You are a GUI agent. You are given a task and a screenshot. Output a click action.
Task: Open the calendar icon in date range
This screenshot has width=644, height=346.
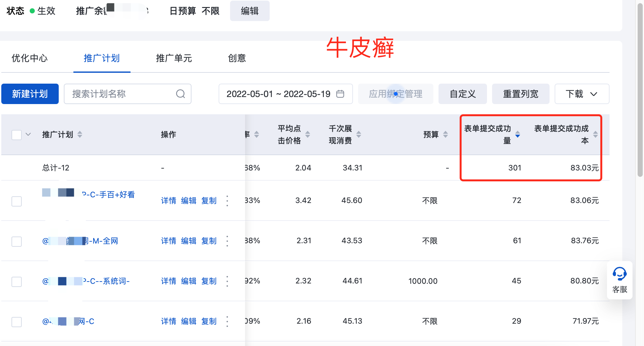[x=340, y=94]
